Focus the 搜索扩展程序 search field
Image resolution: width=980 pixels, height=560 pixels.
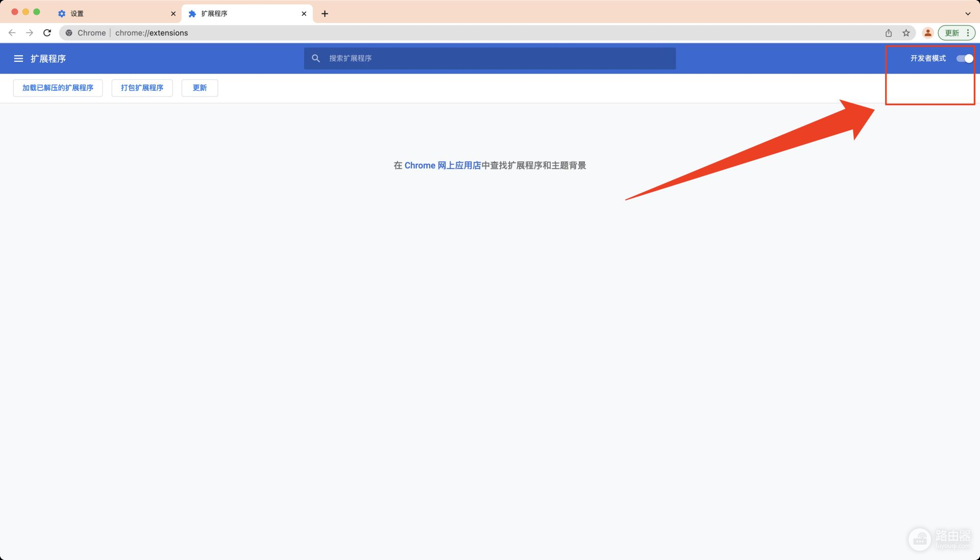489,58
